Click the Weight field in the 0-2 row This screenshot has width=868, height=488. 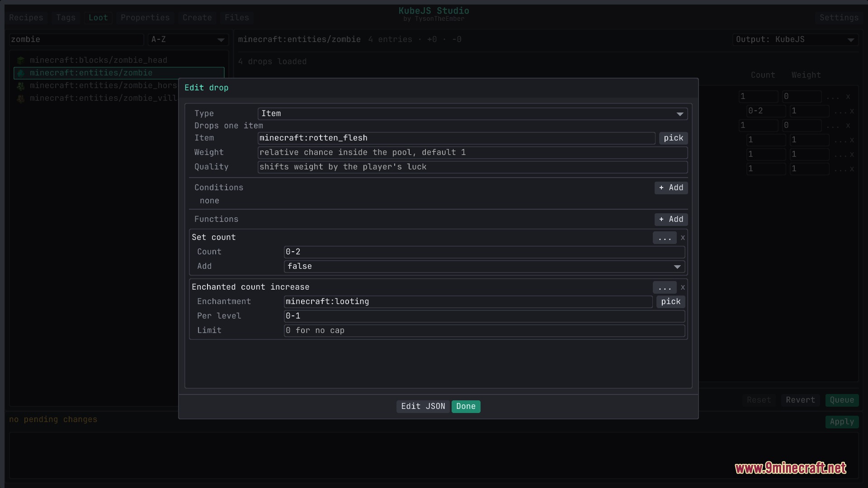(x=809, y=111)
